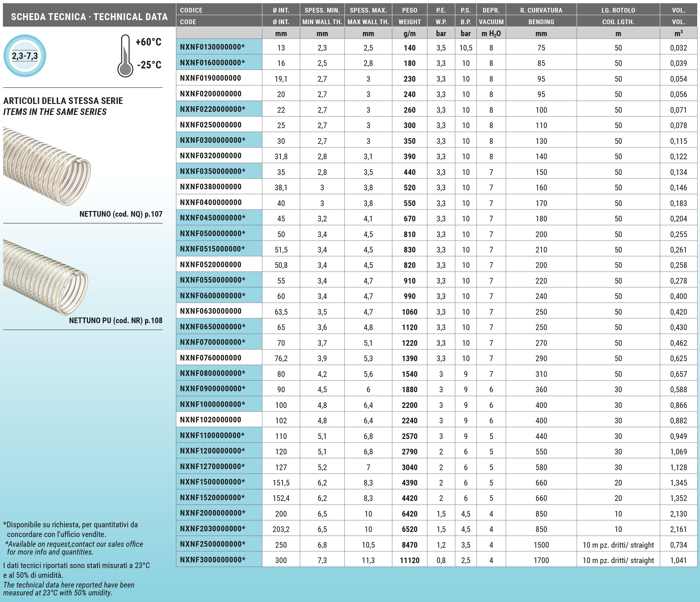Select product code NXNF0500000000*

click(212, 233)
